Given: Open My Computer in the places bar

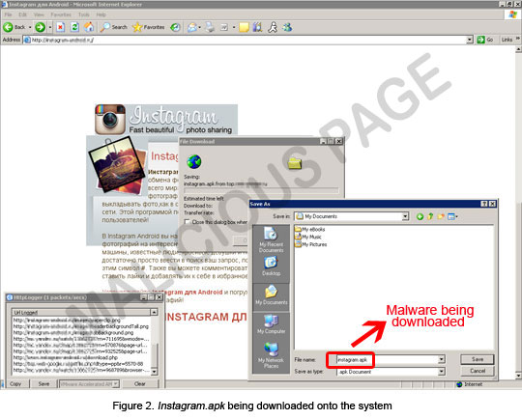Looking at the screenshot, I should coord(271,323).
